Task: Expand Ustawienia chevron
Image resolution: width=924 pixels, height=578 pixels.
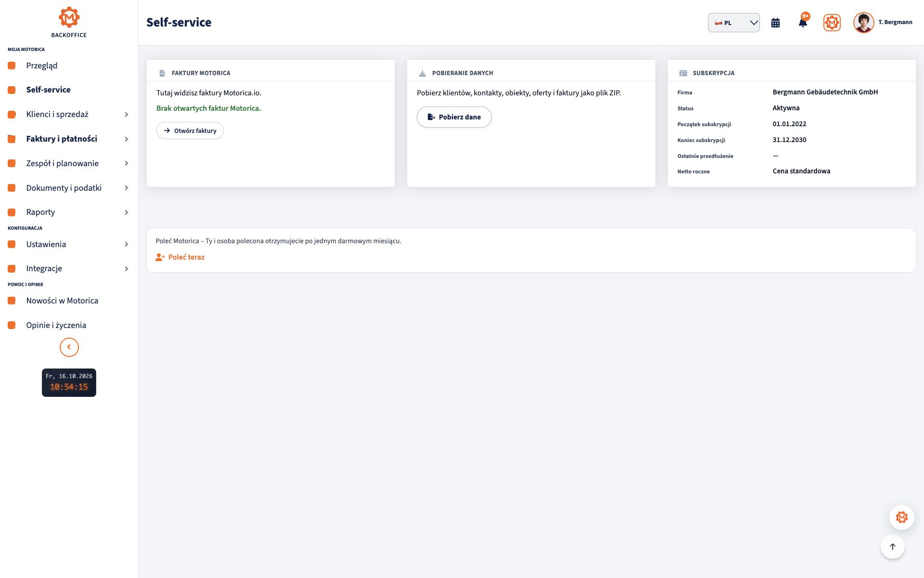Action: click(x=127, y=244)
